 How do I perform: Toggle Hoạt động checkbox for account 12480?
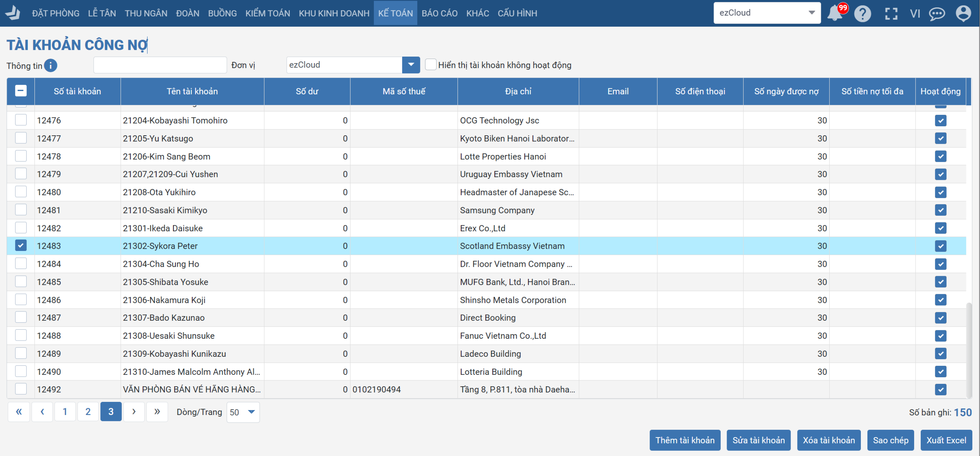[x=940, y=192]
